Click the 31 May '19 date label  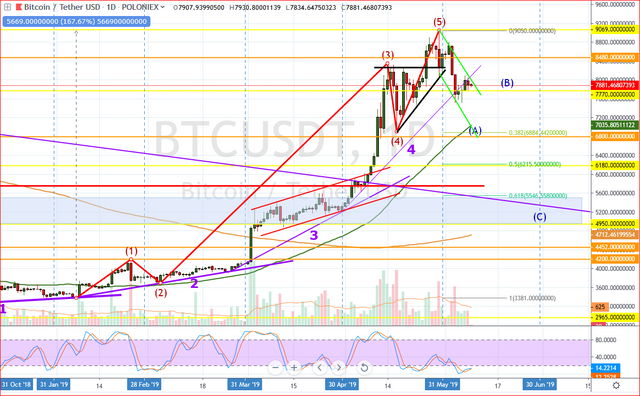442,385
